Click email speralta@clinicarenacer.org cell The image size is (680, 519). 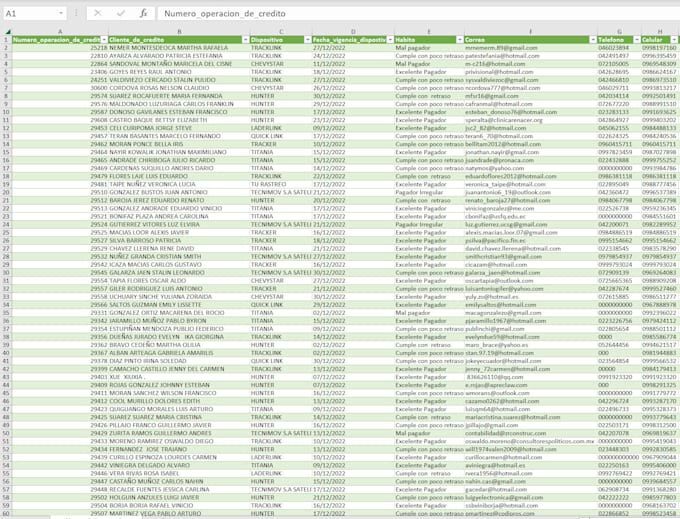pyautogui.click(x=530, y=120)
